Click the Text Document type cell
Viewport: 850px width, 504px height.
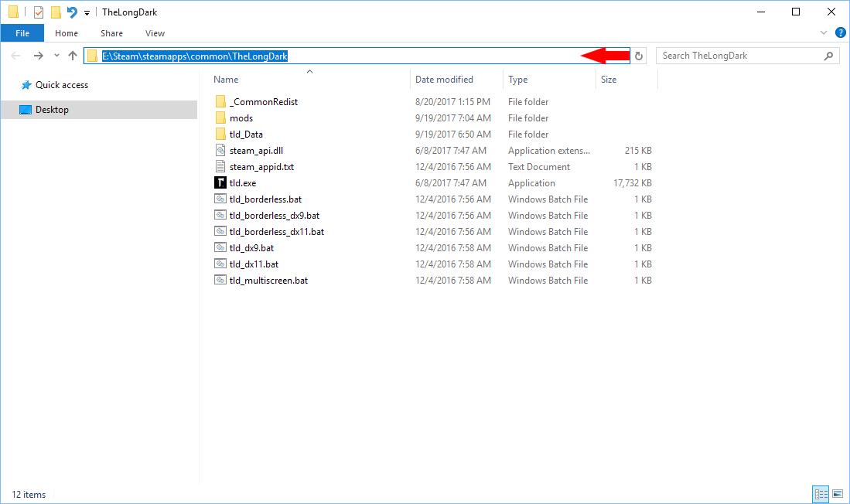click(539, 167)
